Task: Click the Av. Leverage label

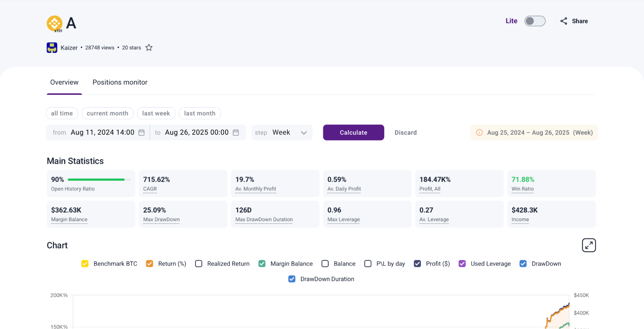Action: 434,220
